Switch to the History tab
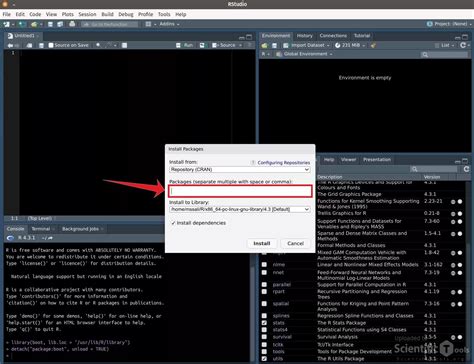 (x=305, y=36)
